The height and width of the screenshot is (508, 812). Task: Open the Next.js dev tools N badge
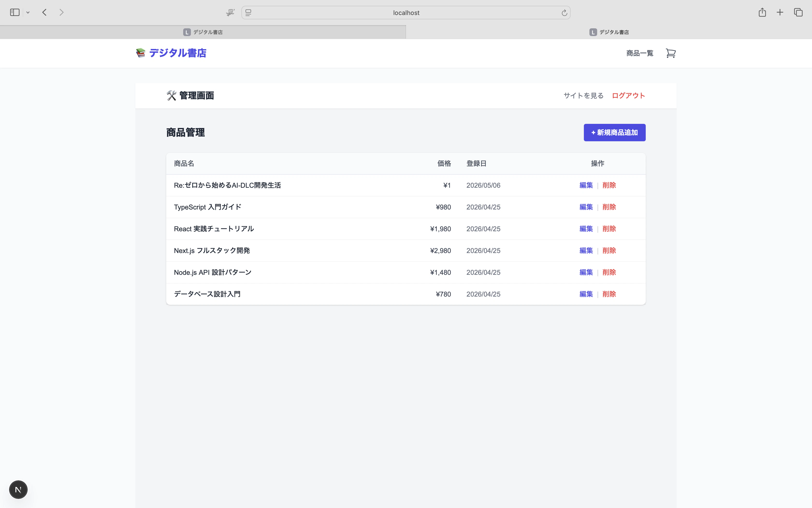click(18, 490)
